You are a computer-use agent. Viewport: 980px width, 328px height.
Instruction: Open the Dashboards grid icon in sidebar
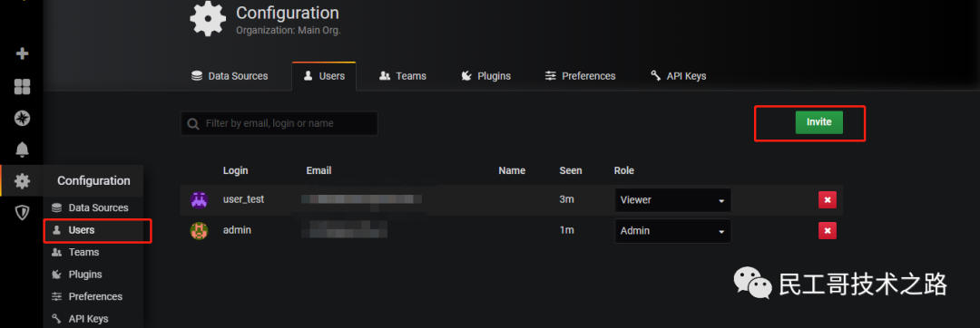pos(23,87)
